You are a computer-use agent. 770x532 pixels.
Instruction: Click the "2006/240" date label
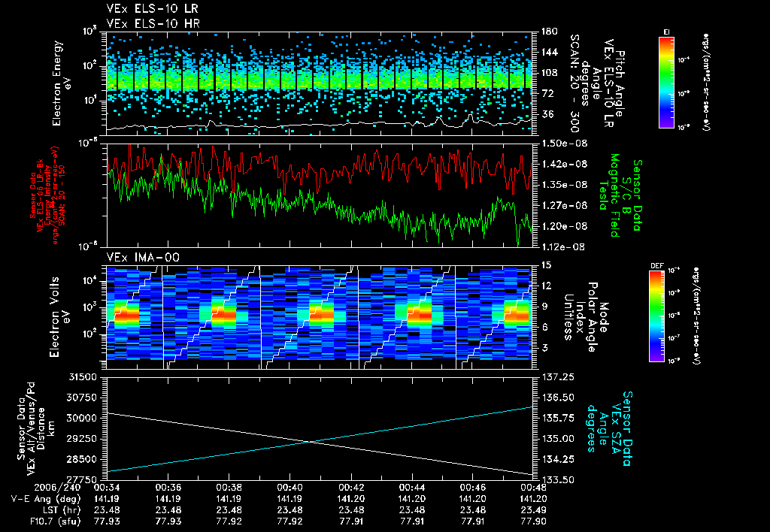(x=57, y=488)
